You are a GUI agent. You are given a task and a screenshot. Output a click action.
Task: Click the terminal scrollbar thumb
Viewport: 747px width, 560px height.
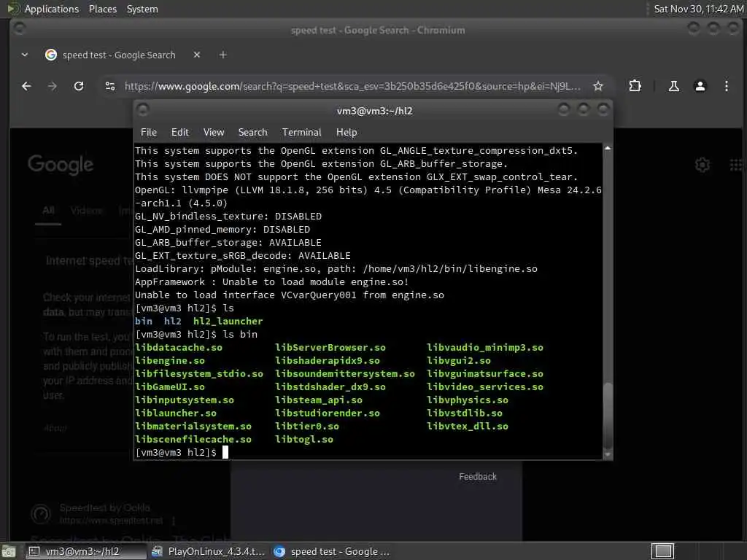(x=608, y=414)
